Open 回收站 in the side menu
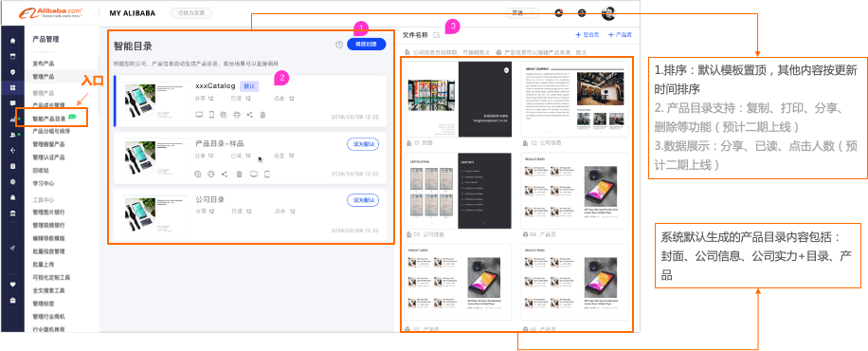868x351 pixels. (x=41, y=170)
